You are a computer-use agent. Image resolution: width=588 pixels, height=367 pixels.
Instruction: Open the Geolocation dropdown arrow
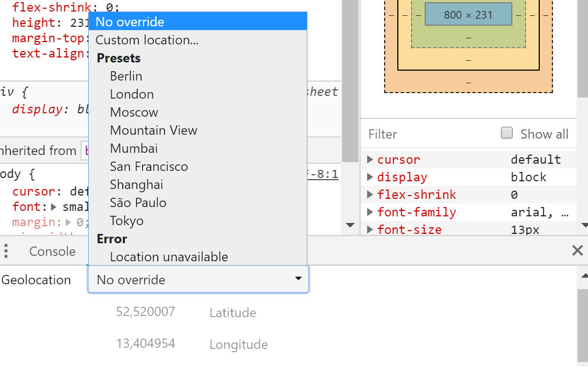coord(298,279)
